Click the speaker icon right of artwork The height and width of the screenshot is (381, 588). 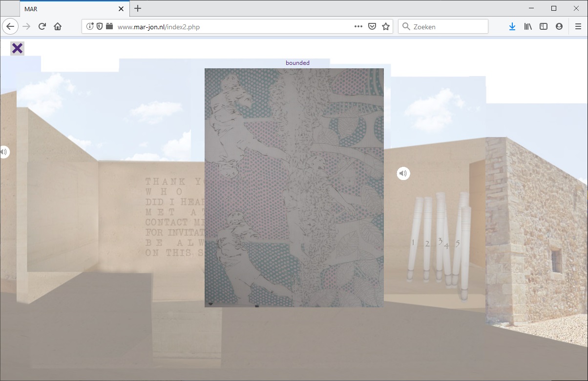(x=403, y=173)
